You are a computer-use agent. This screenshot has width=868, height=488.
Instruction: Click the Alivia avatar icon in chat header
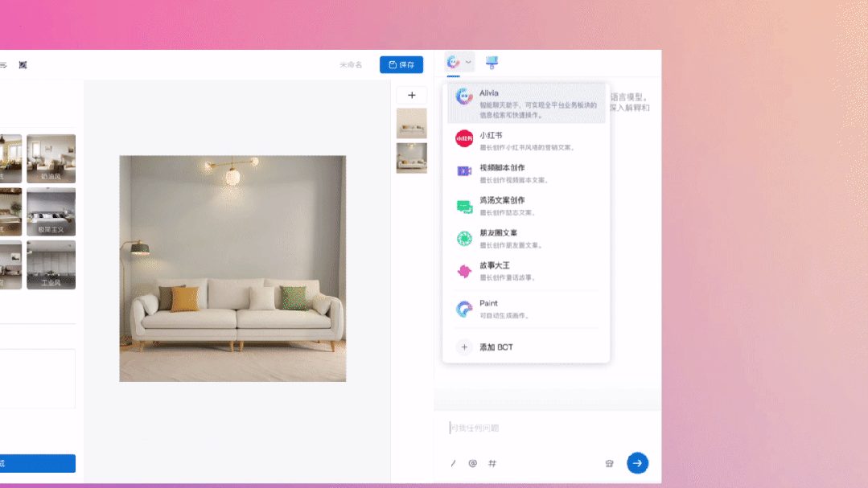point(454,63)
